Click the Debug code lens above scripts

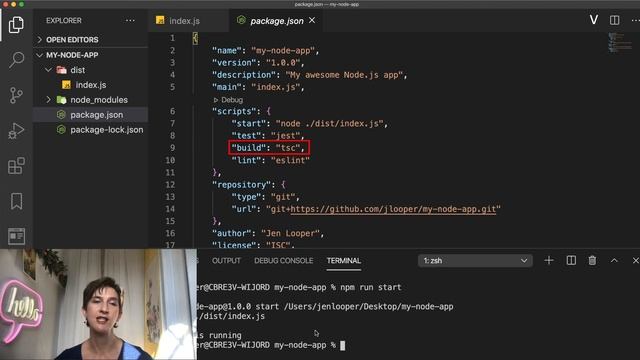[228, 100]
